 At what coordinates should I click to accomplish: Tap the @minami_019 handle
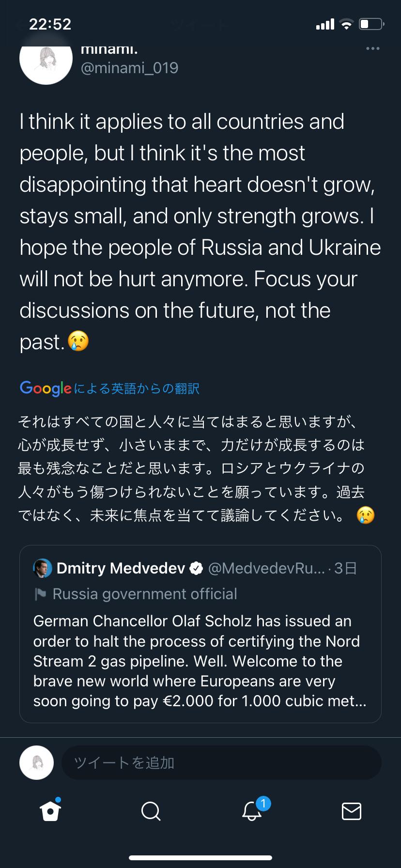(129, 68)
